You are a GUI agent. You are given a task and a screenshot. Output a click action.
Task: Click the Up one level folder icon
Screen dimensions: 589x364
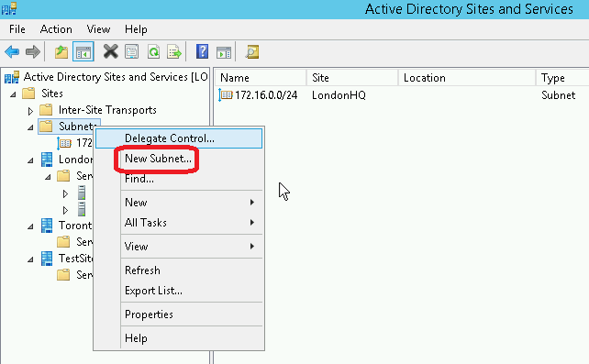point(61,51)
